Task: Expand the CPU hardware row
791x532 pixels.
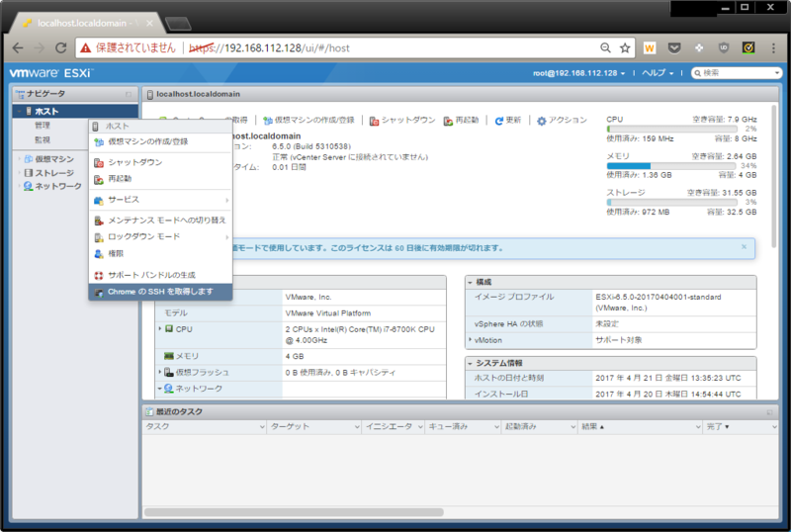Action: pos(160,329)
